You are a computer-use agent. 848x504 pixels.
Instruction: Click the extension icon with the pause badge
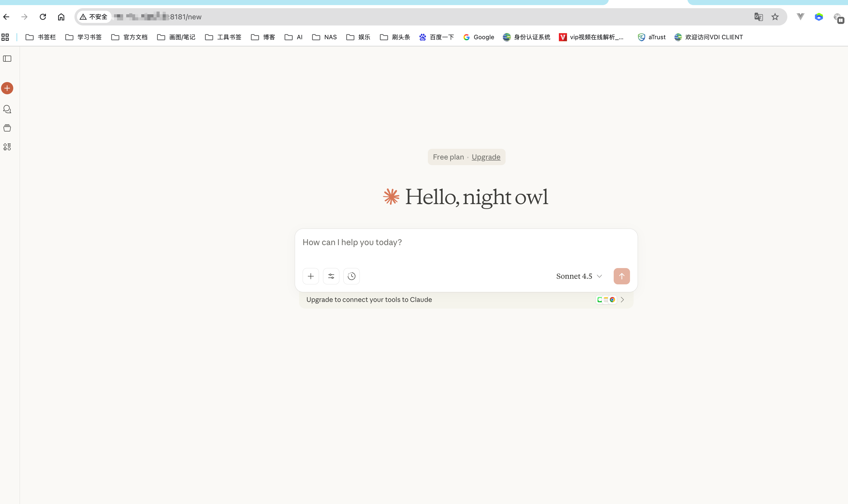(x=839, y=18)
